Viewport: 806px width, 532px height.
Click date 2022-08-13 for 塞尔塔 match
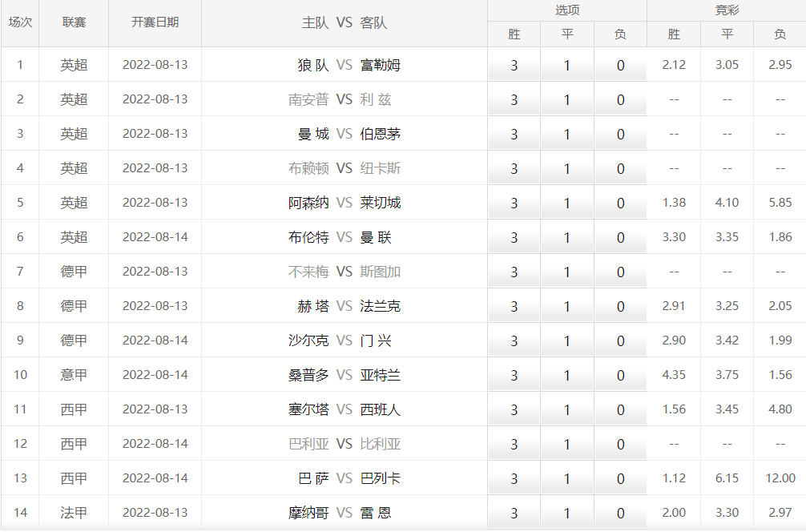[155, 409]
